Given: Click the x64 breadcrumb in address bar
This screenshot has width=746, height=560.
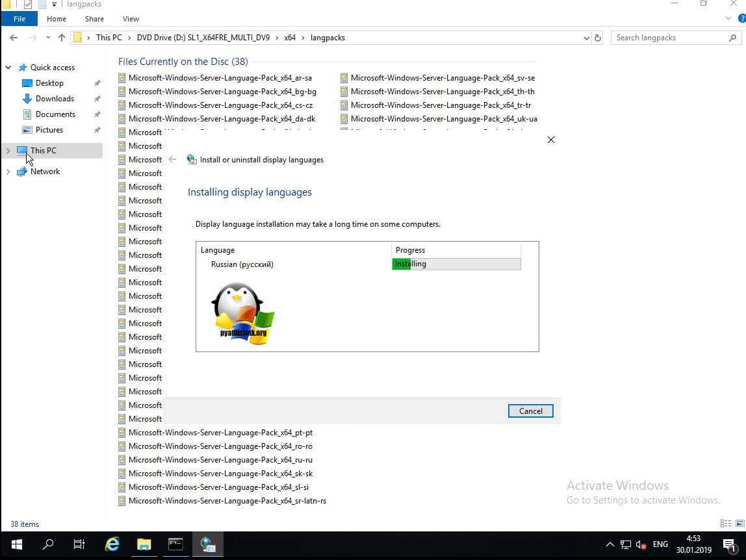Looking at the screenshot, I should (x=290, y=38).
